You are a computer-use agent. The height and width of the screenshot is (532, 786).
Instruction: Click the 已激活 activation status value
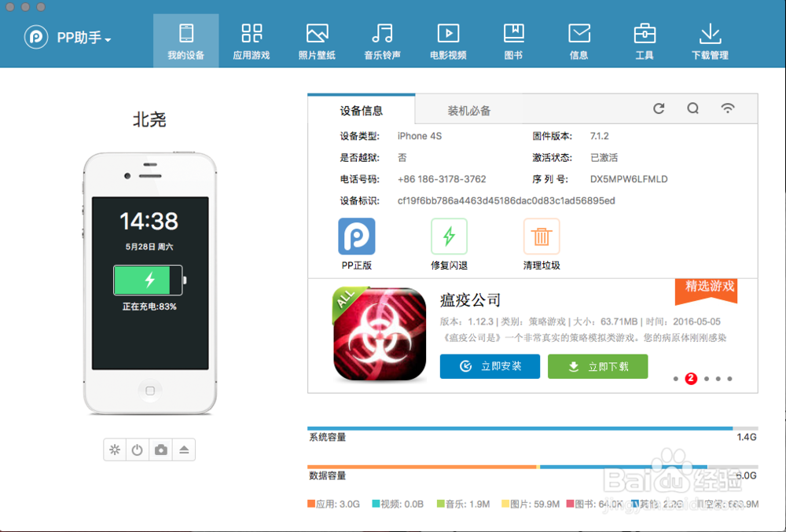[604, 157]
